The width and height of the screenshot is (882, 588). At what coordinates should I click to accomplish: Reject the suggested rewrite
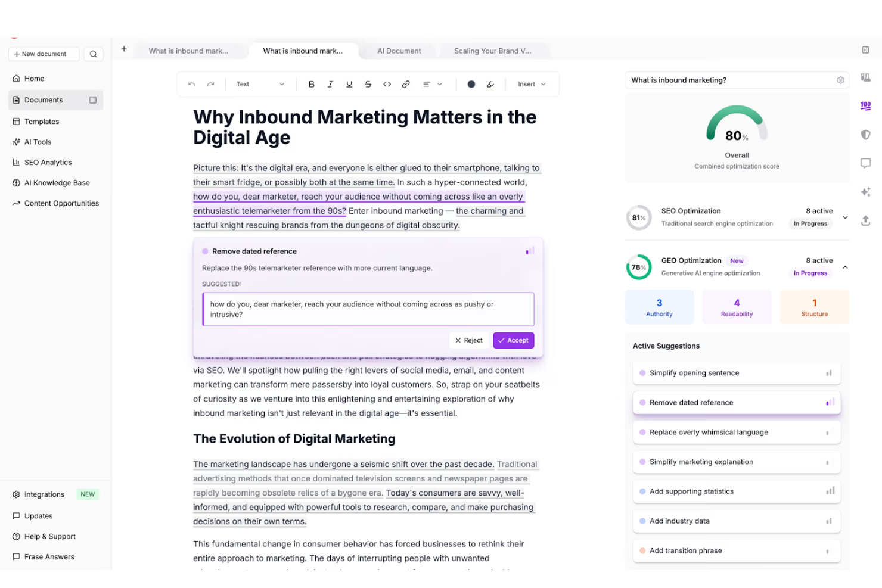(x=469, y=341)
